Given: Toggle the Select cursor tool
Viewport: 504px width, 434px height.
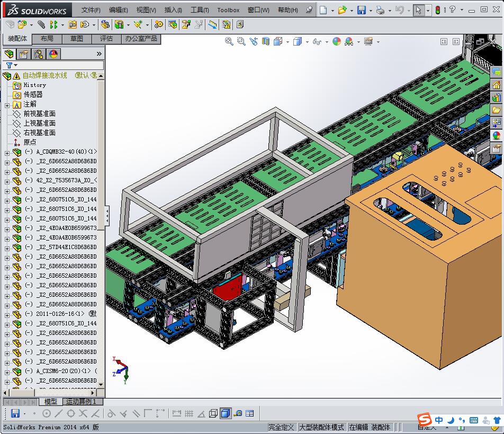Looking at the screenshot, I should [418, 10].
